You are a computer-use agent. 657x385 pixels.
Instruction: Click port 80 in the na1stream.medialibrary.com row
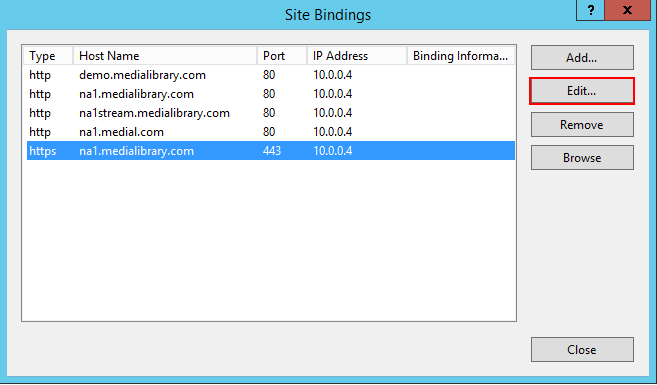269,113
